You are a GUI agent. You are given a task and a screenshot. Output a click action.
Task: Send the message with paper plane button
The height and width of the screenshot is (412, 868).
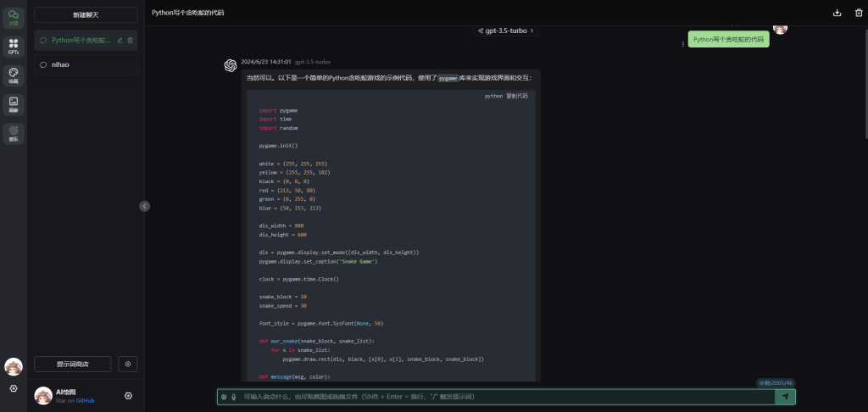785,397
